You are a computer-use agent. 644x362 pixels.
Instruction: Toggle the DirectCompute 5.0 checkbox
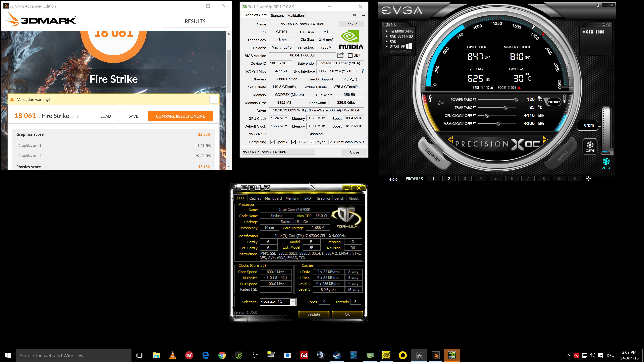tap(331, 142)
